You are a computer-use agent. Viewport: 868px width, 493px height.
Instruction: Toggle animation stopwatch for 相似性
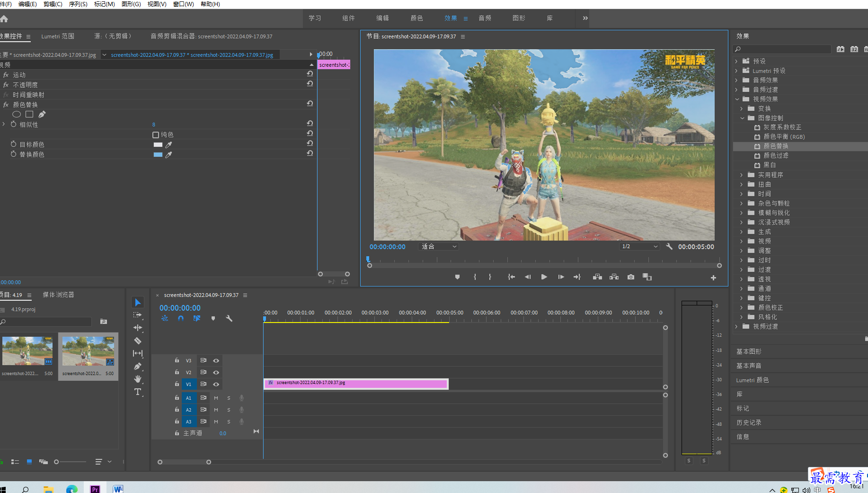tap(13, 124)
